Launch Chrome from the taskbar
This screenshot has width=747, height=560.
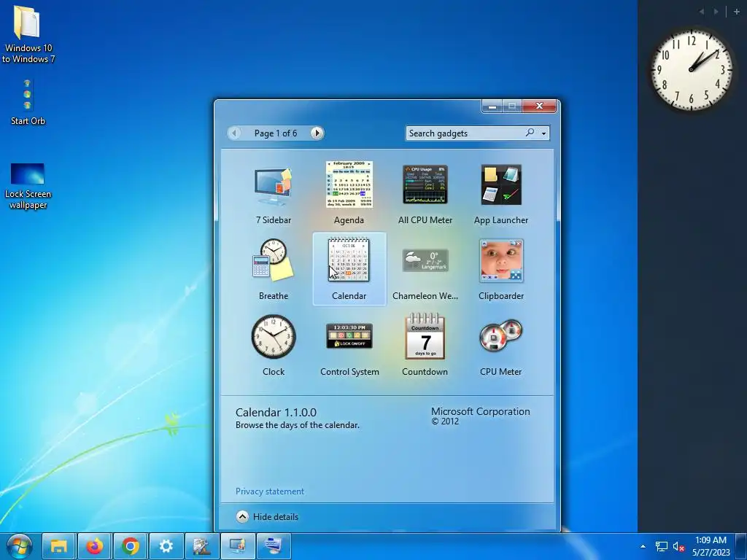130,546
